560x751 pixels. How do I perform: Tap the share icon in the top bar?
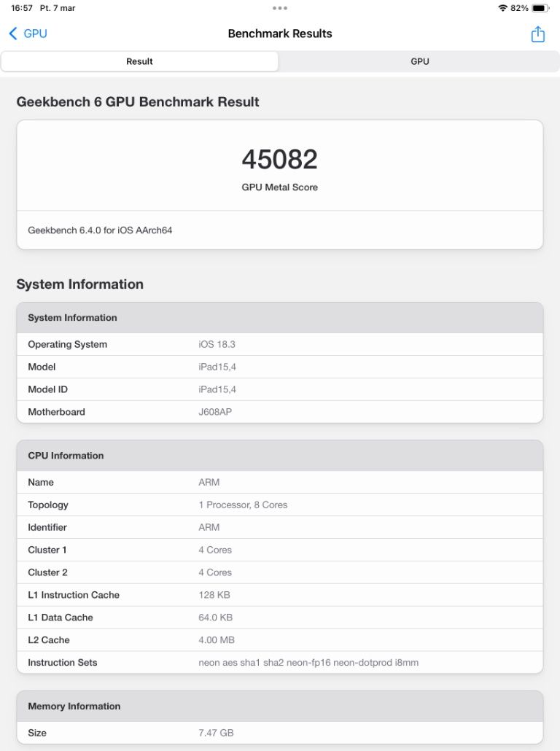coord(538,34)
